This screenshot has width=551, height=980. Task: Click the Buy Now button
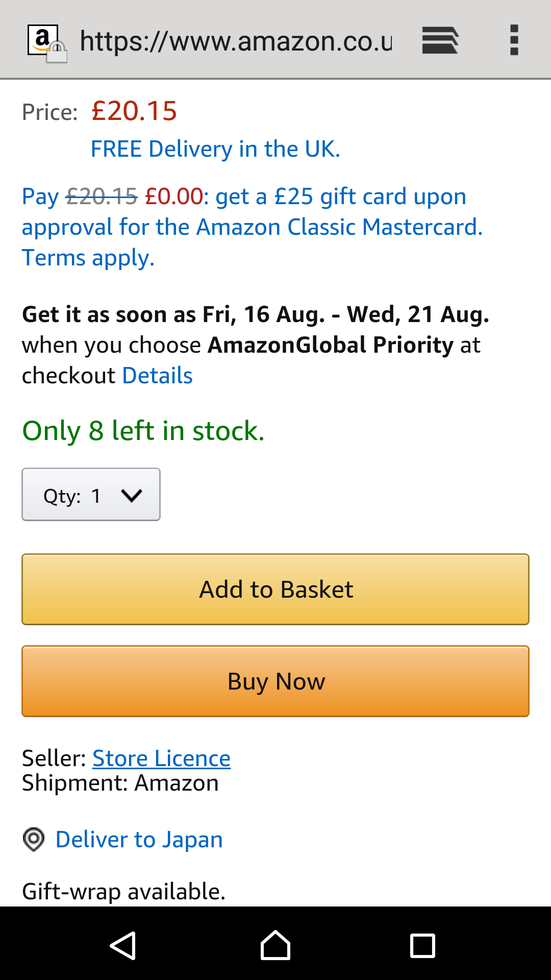(275, 681)
